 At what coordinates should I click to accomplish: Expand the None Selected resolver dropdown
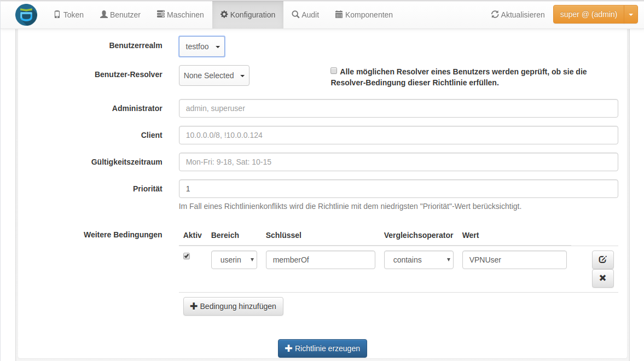(x=214, y=75)
